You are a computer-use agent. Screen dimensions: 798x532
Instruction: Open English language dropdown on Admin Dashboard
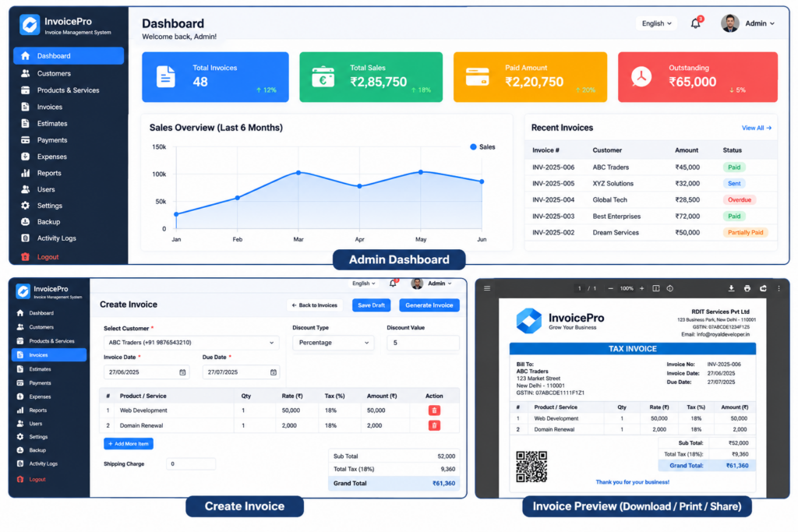click(656, 23)
